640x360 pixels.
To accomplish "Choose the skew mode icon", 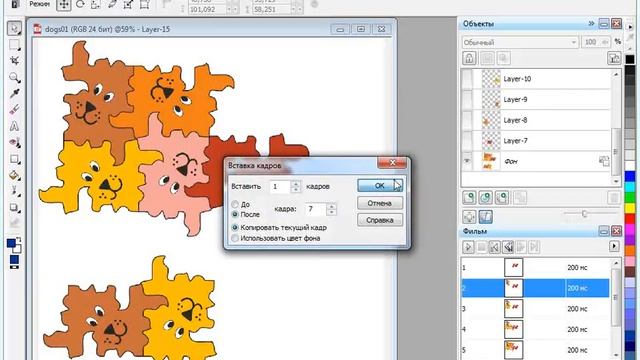I will pos(112,4).
